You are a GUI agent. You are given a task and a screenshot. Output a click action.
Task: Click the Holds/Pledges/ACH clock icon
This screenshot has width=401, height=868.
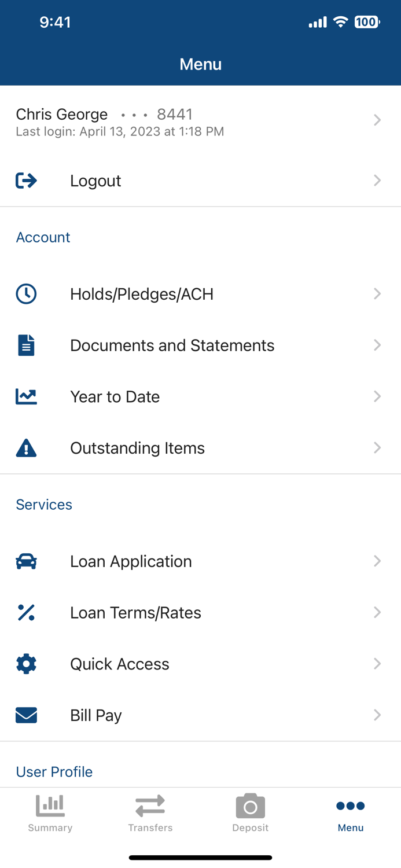pyautogui.click(x=26, y=294)
